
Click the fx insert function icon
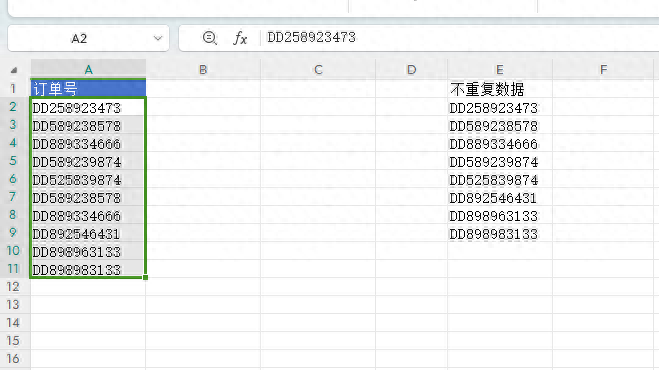(x=240, y=38)
